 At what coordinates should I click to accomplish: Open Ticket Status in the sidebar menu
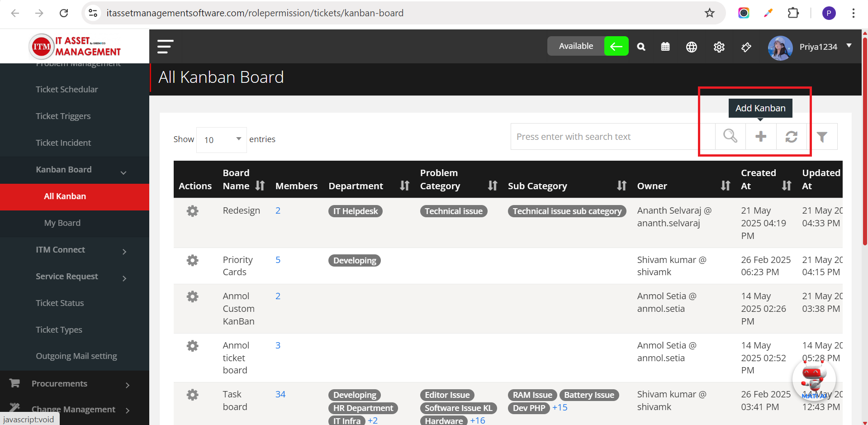pos(60,303)
